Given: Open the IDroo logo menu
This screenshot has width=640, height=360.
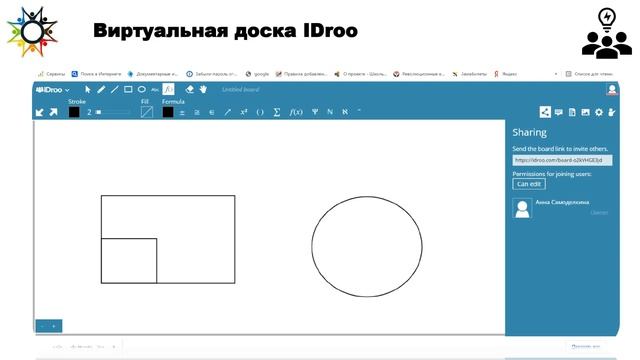Looking at the screenshot, I should tap(53, 90).
